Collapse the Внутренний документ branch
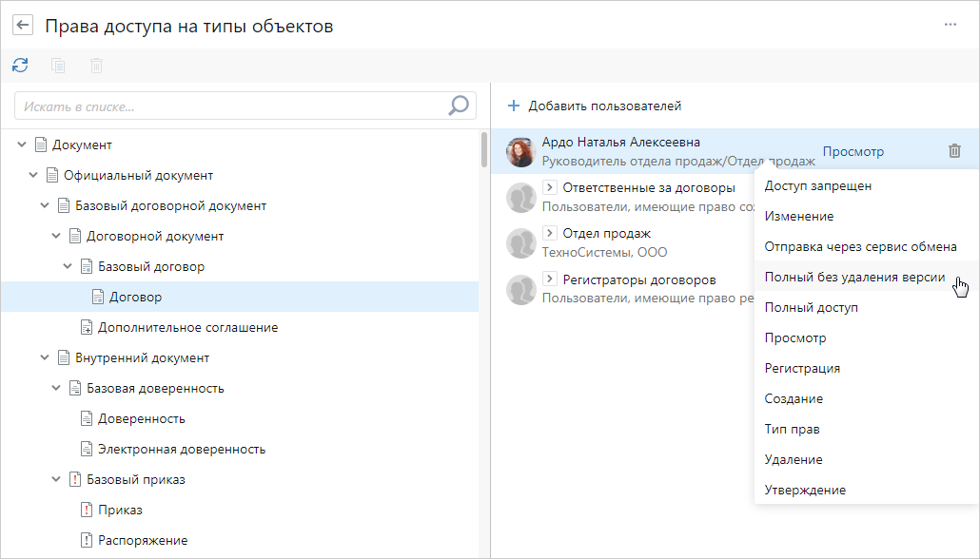This screenshot has width=980, height=559. click(x=45, y=358)
